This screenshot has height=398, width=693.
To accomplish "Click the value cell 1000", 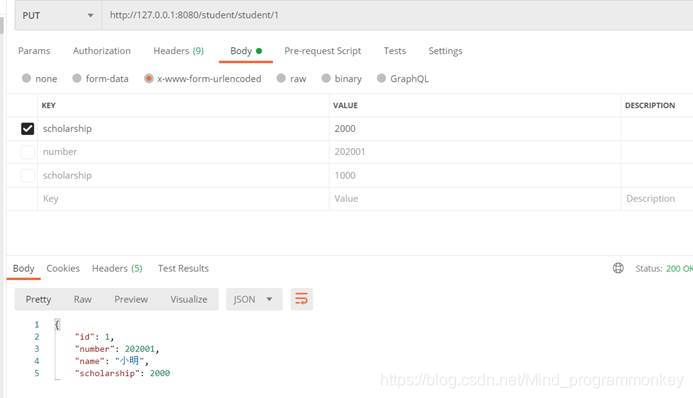I will [x=475, y=175].
